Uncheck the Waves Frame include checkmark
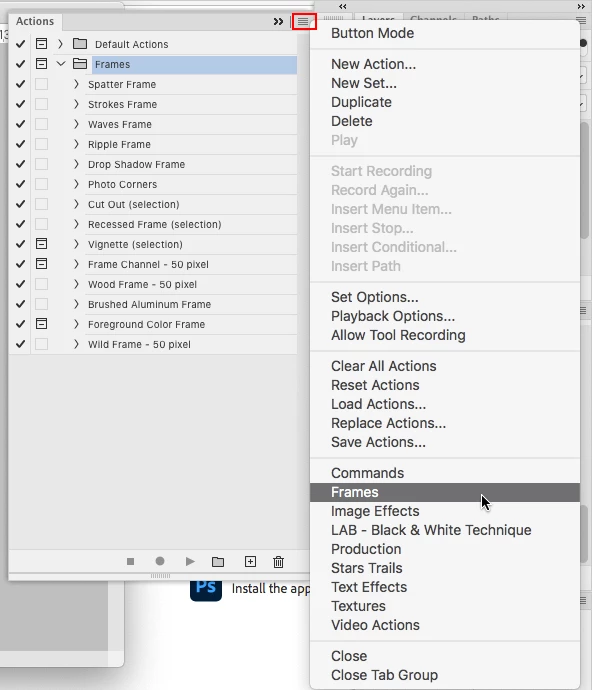The width and height of the screenshot is (592, 690). click(x=20, y=124)
